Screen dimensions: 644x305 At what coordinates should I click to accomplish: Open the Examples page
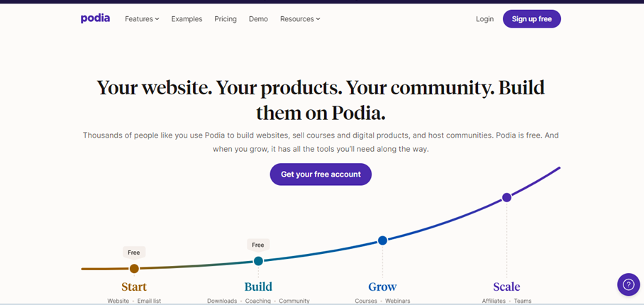(187, 19)
